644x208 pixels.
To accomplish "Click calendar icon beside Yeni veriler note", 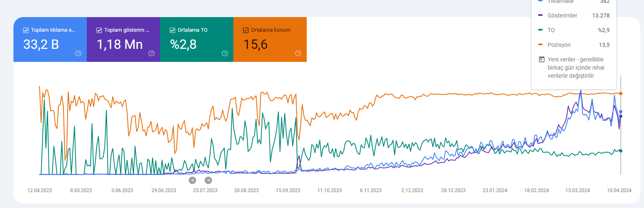I will (542, 59).
